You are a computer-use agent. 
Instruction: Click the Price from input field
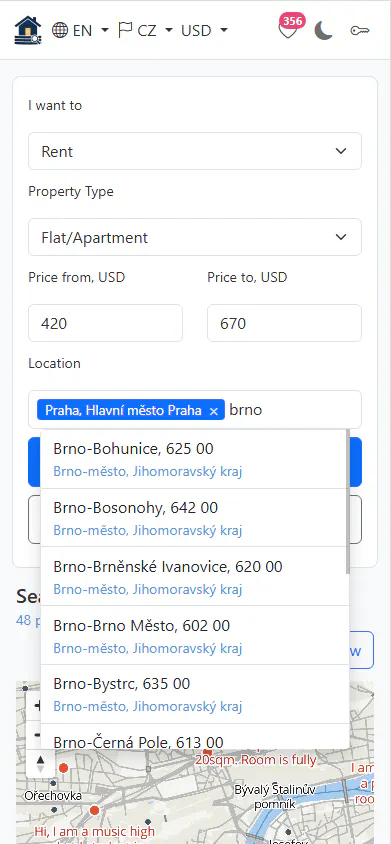point(106,323)
